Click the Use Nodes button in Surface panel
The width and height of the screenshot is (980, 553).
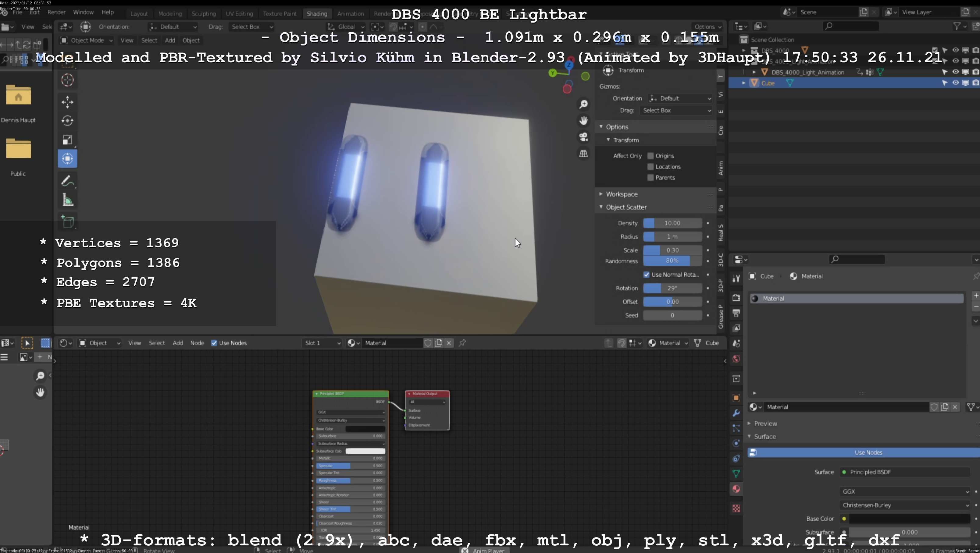pos(864,452)
